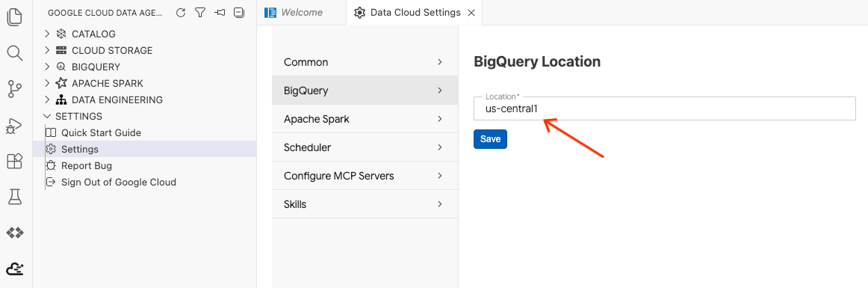Click the chevron on the Common row
Viewport: 868px width, 288px height.
(440, 62)
